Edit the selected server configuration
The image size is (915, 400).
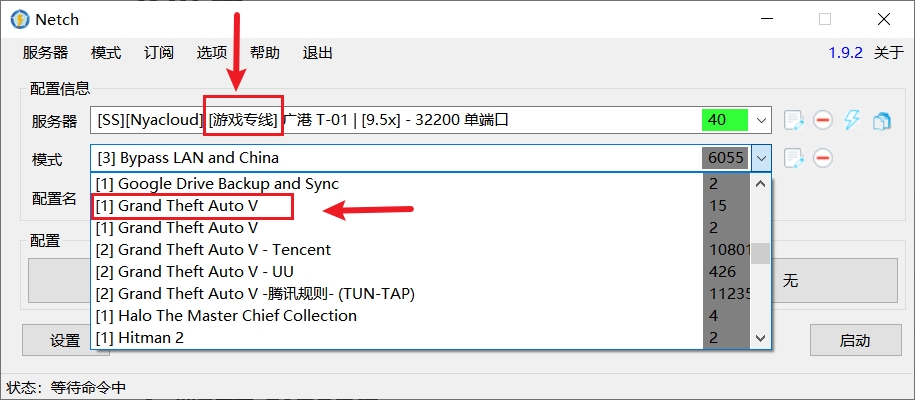pyautogui.click(x=794, y=120)
